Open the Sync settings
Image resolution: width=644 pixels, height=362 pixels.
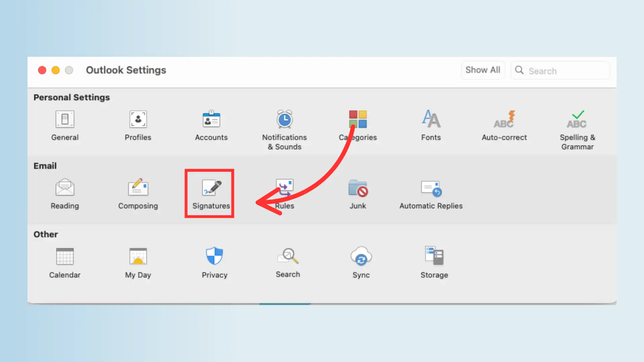coord(361,262)
